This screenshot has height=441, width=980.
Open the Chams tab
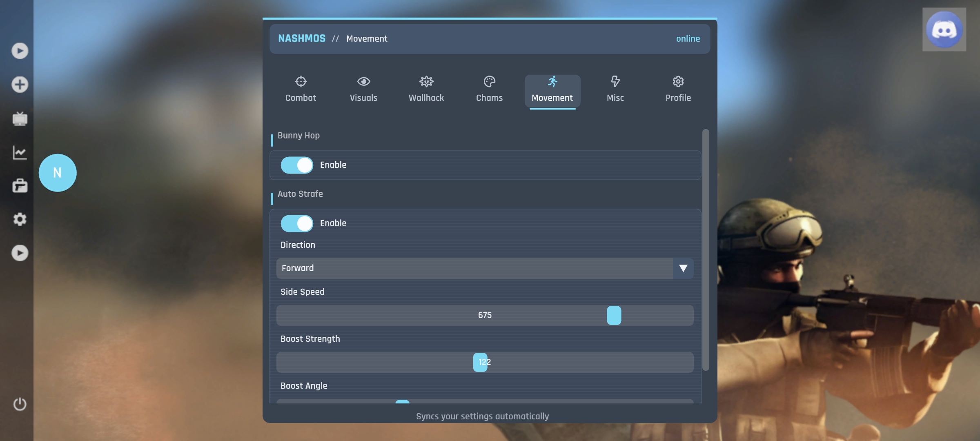pyautogui.click(x=489, y=90)
